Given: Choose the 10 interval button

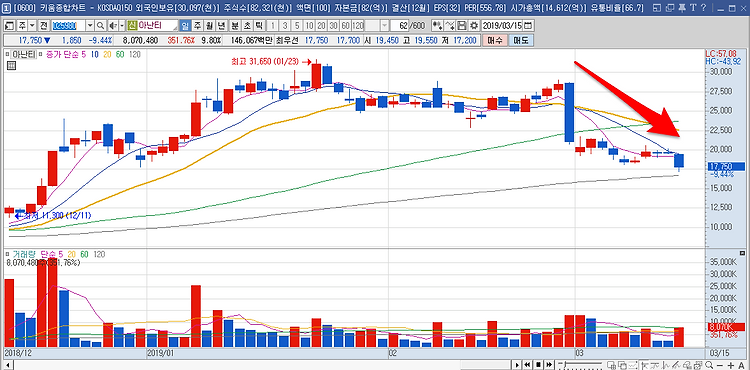Looking at the screenshot, I should 309,25.
